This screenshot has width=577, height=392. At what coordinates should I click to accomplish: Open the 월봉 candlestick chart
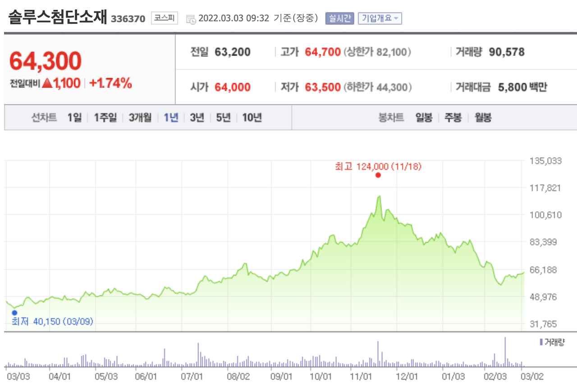tap(483, 118)
